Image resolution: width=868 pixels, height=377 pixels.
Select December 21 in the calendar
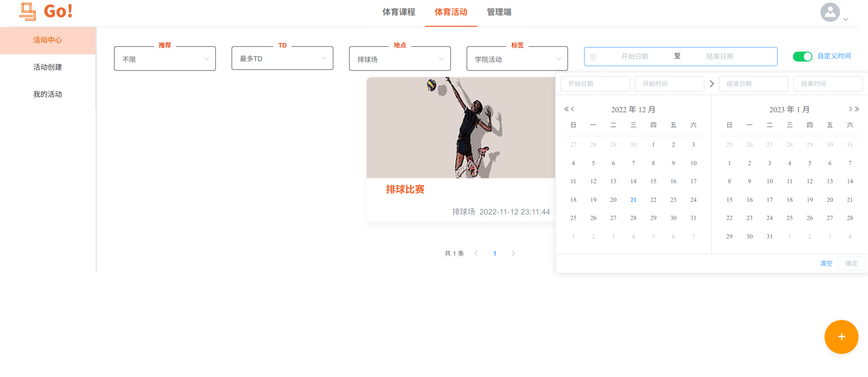point(633,200)
